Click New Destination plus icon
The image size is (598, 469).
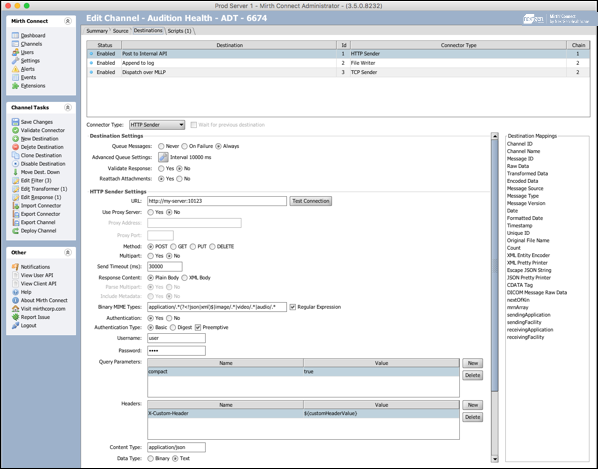pyautogui.click(x=15, y=139)
